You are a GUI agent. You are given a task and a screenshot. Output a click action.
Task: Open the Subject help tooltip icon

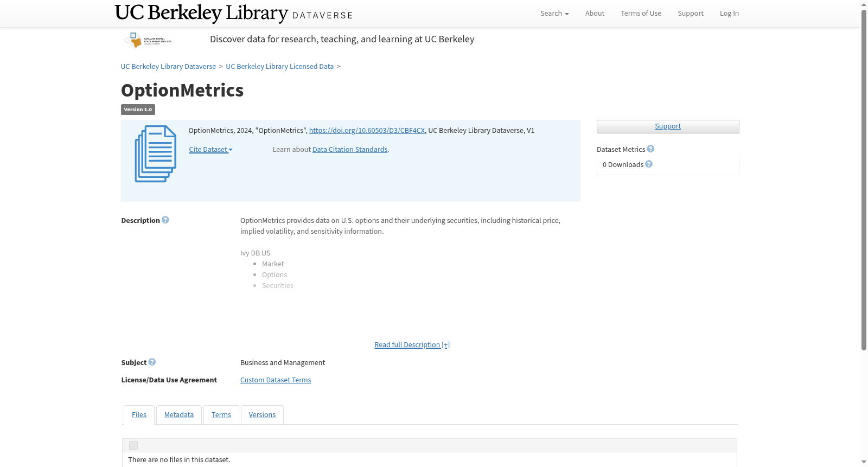[x=152, y=362]
